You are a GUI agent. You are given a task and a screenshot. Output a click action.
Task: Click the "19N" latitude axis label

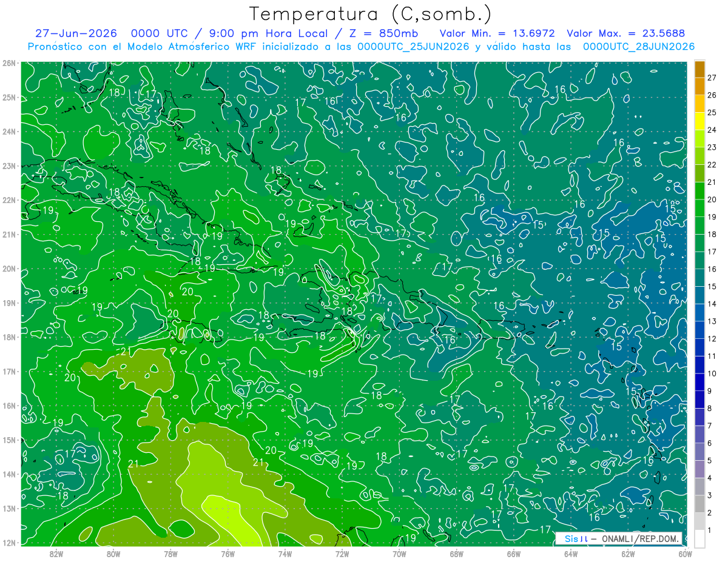(8, 303)
